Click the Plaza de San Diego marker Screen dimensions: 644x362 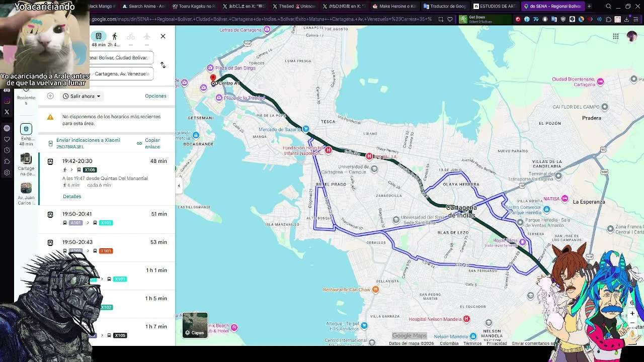(x=210, y=68)
